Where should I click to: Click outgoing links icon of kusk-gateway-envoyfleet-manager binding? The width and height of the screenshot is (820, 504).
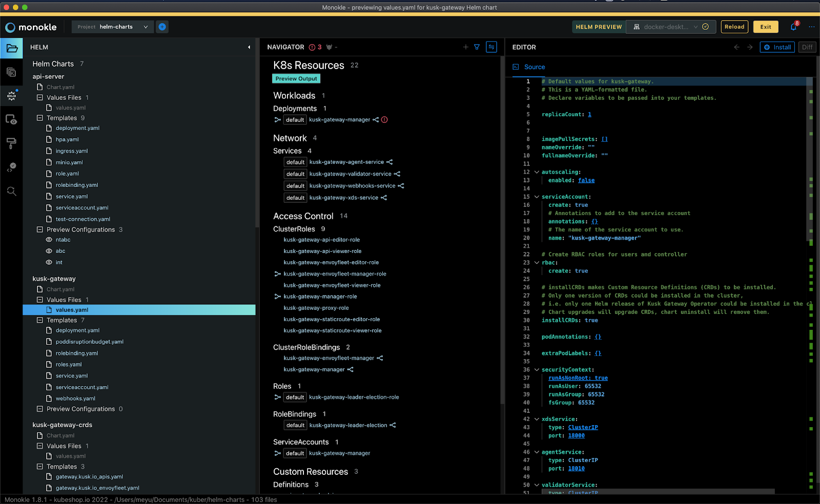click(380, 358)
